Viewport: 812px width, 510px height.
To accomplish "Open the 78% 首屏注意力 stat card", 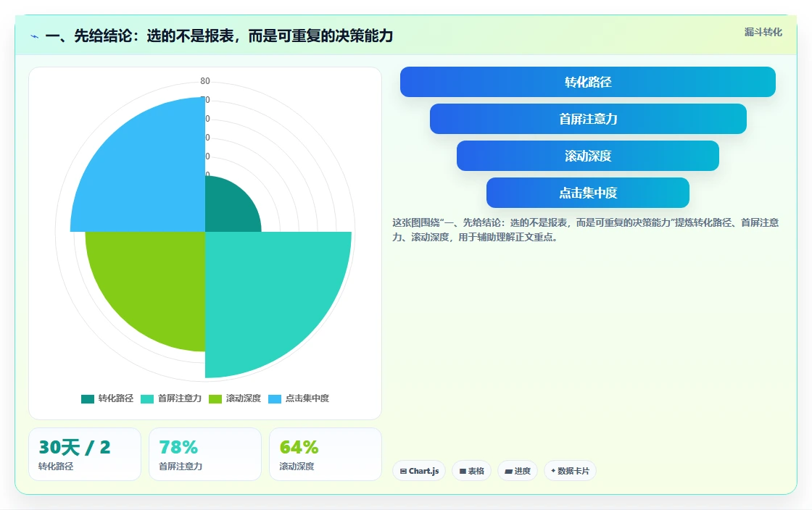I will pos(205,454).
